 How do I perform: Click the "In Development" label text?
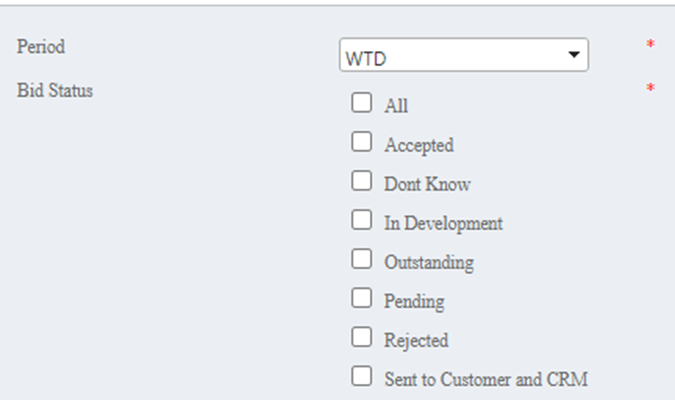coord(443,223)
